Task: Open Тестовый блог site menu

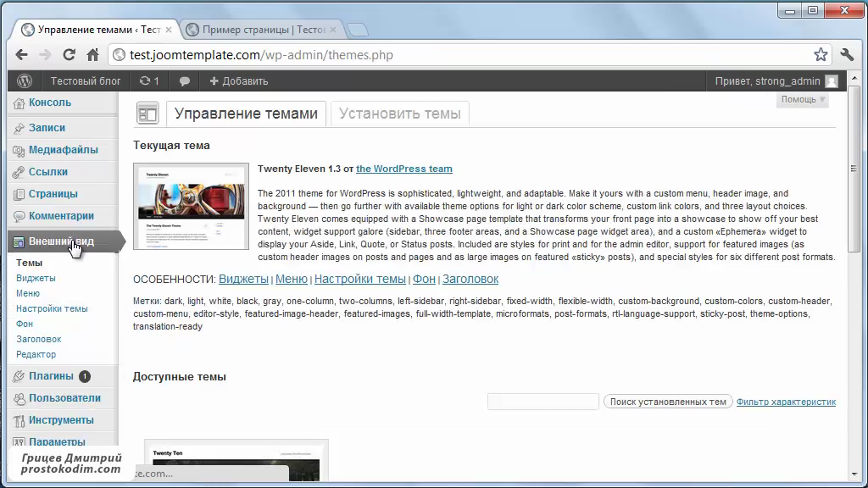Action: point(86,80)
